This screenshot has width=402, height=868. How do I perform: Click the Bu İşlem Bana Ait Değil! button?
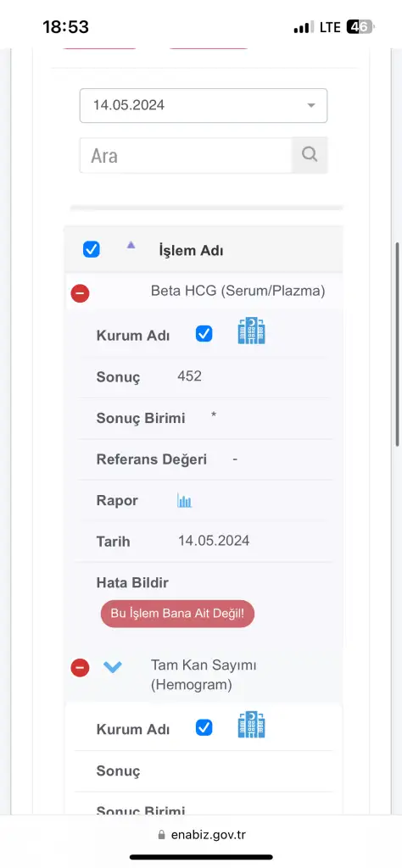pyautogui.click(x=177, y=614)
